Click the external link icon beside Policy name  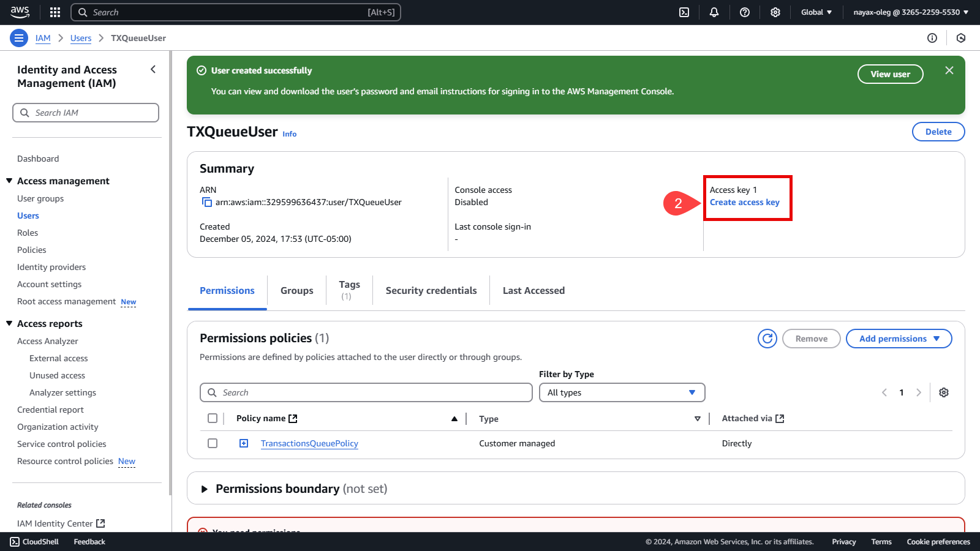(293, 419)
